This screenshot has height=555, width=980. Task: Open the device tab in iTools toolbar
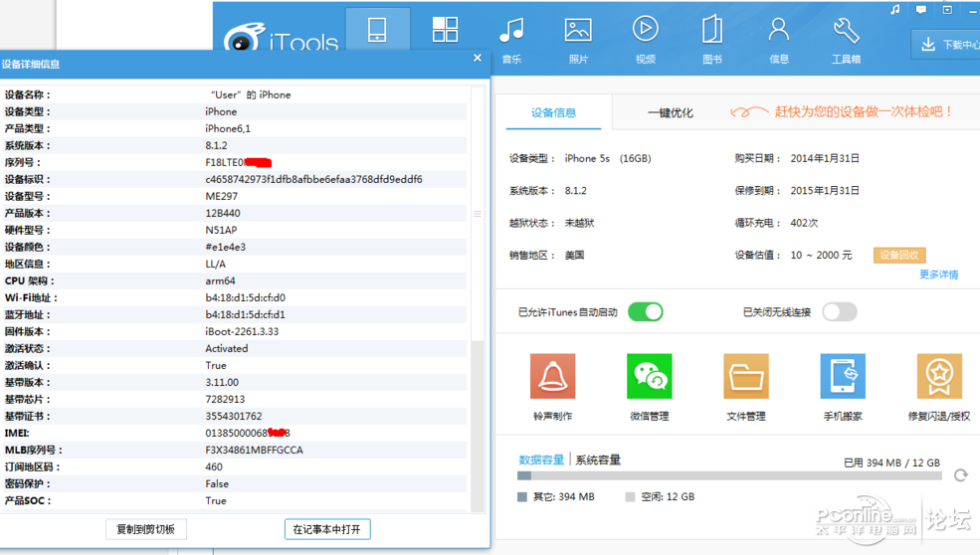coord(377,30)
